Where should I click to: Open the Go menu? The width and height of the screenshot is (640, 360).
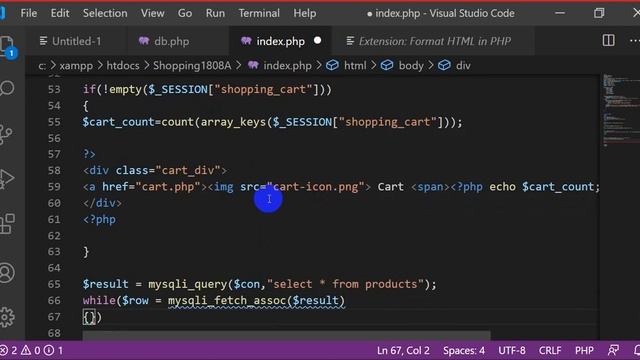pos(185,13)
